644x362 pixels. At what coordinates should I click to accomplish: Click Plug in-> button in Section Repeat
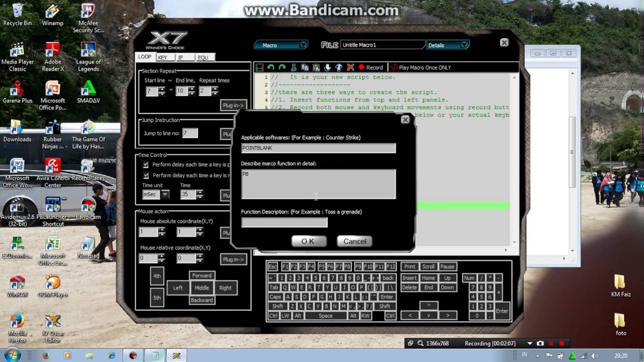pos(233,105)
